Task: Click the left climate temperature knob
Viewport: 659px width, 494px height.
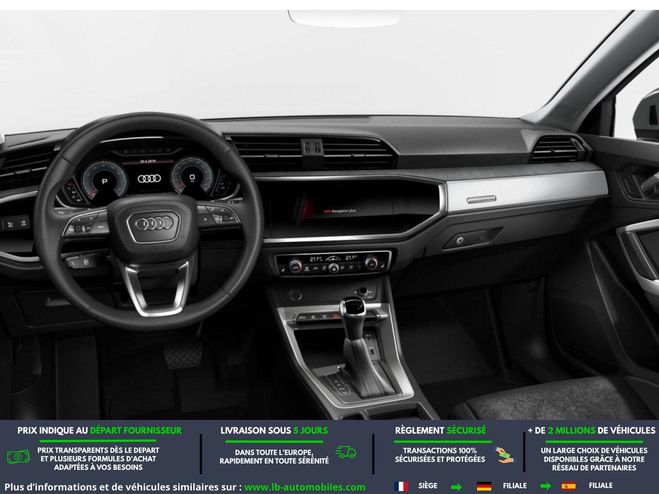Action: point(295,266)
